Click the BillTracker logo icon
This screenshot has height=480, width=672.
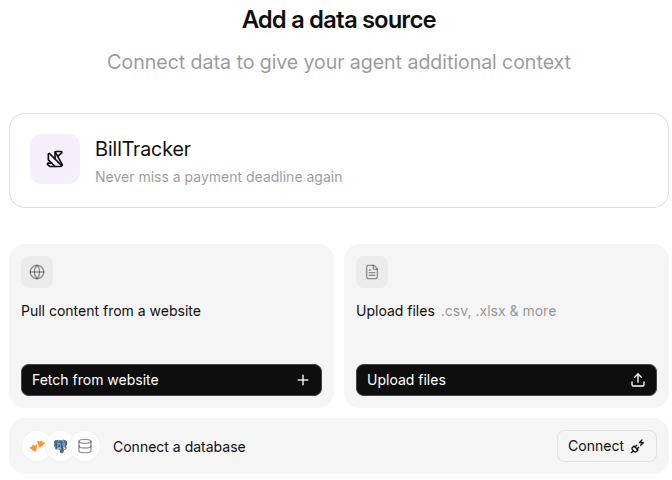click(x=55, y=159)
